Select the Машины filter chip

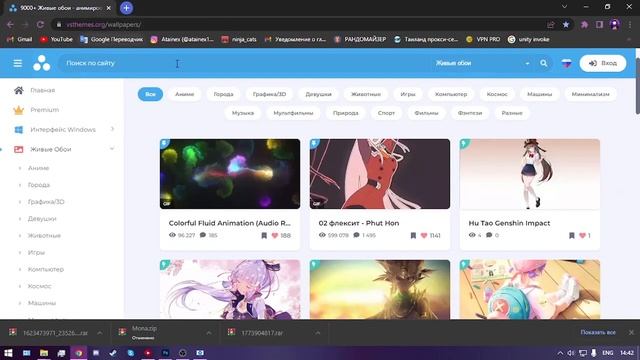point(540,94)
